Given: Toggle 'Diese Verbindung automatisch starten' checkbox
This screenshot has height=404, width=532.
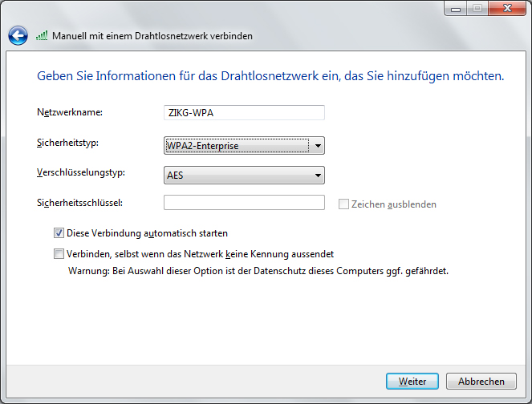Looking at the screenshot, I should [x=59, y=233].
